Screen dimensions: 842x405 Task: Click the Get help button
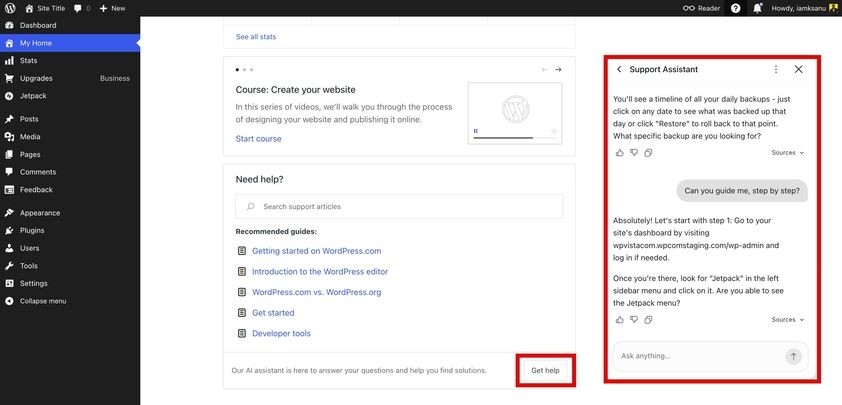pos(545,370)
